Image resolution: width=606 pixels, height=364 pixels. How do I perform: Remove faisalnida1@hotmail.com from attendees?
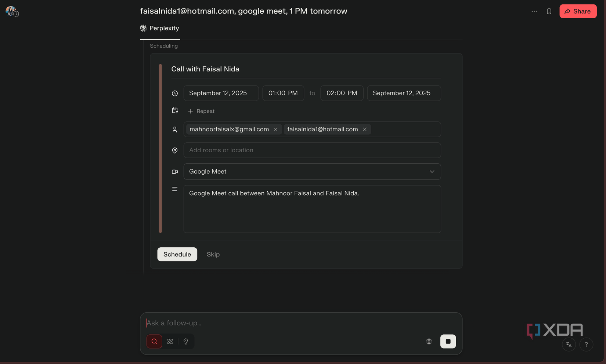pyautogui.click(x=364, y=129)
